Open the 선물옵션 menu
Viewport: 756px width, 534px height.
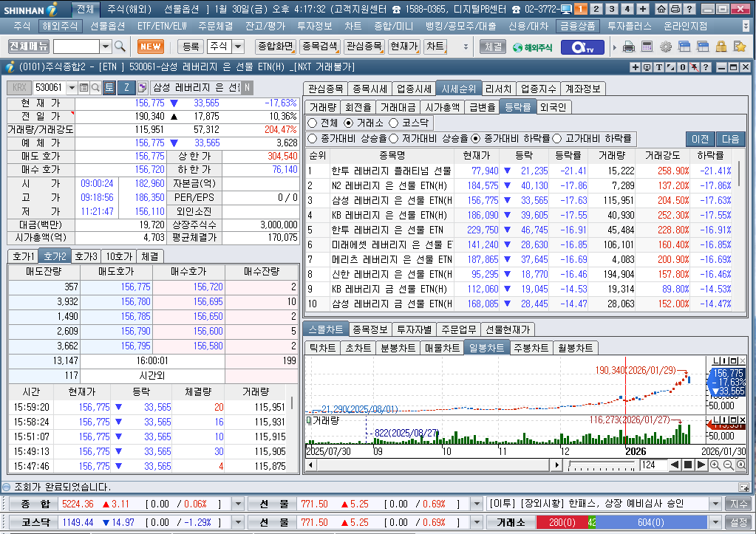[107, 26]
